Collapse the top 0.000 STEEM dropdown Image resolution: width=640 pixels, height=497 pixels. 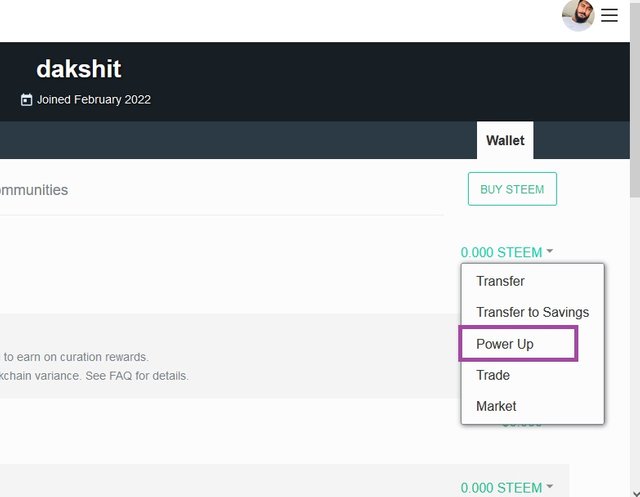click(501, 252)
